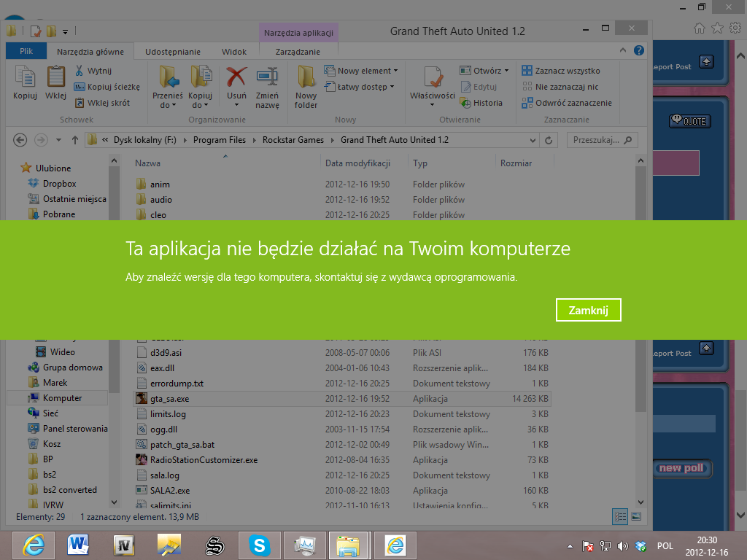Click Narzędzia aplikacji contextual tab header
This screenshot has height=560, width=747.
[298, 33]
